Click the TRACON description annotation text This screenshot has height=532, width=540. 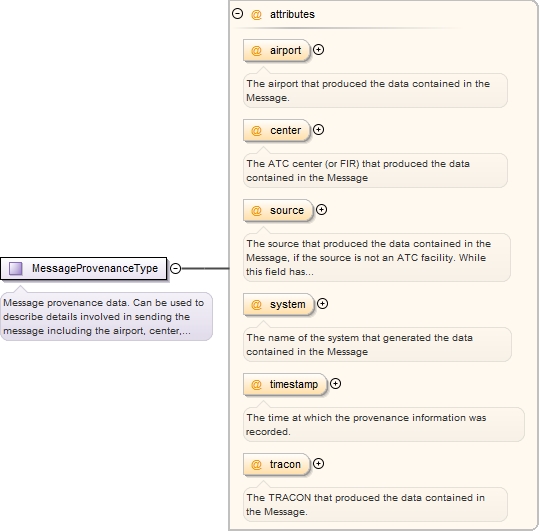365,504
